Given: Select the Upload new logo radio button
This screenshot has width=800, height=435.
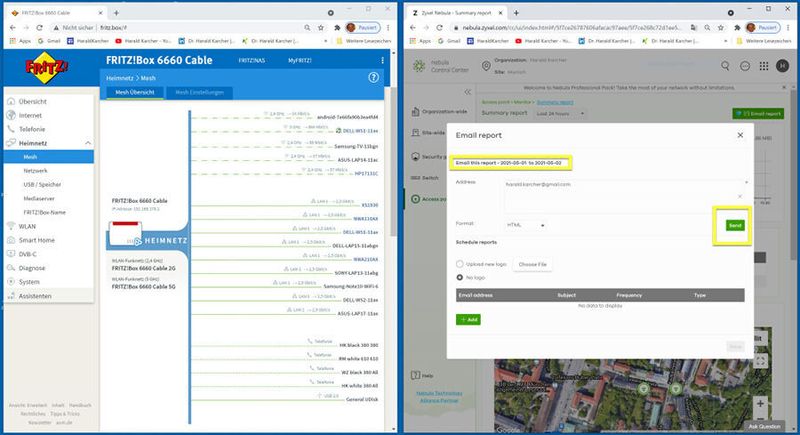Looking at the screenshot, I should (460, 264).
